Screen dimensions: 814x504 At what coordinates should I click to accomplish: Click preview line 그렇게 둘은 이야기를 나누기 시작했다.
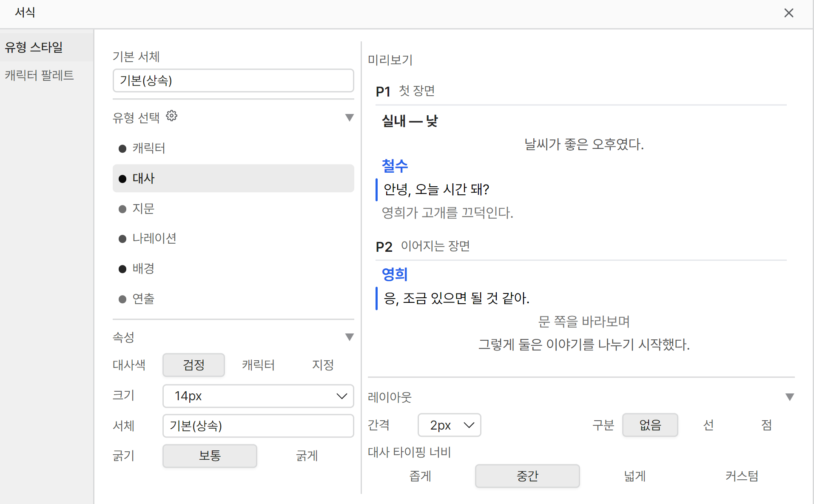pos(584,344)
